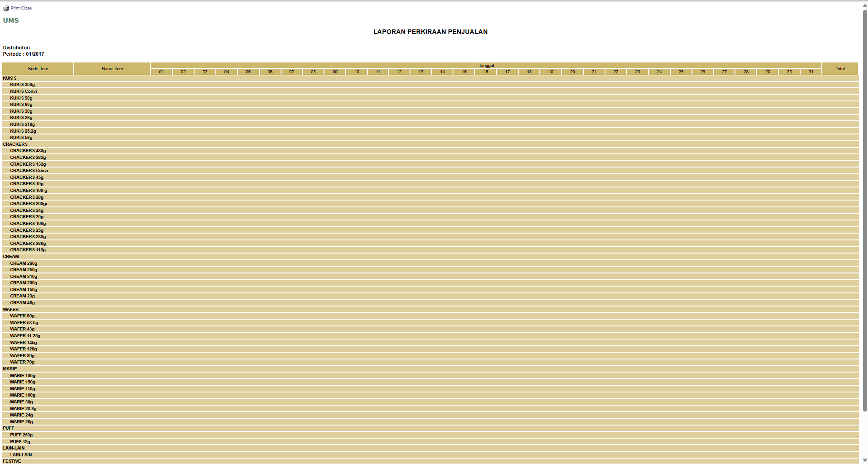This screenshot has height=464, width=868.
Task: Click the UMS logo text
Action: [11, 20]
